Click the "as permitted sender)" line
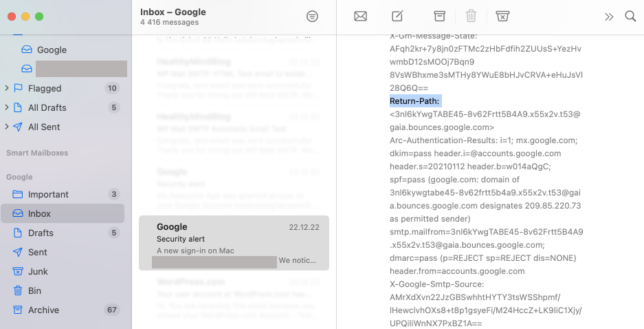Screen dimensions: 644x329 (x=430, y=219)
